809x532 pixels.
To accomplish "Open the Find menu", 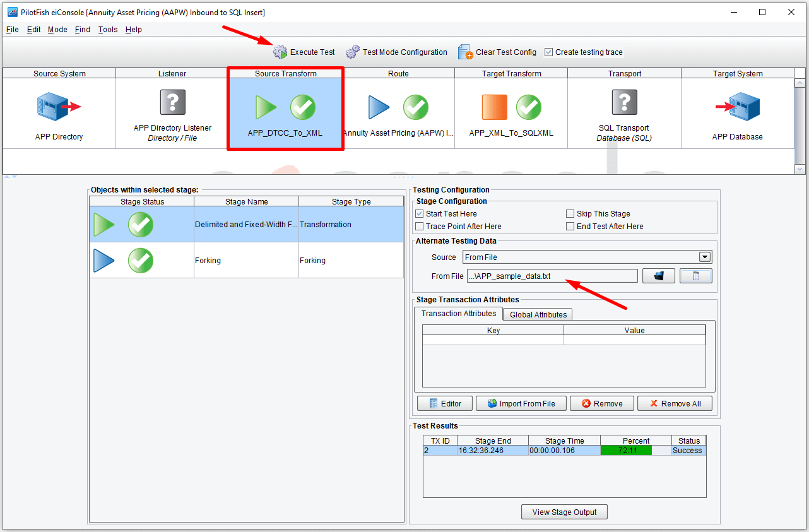I will click(83, 30).
